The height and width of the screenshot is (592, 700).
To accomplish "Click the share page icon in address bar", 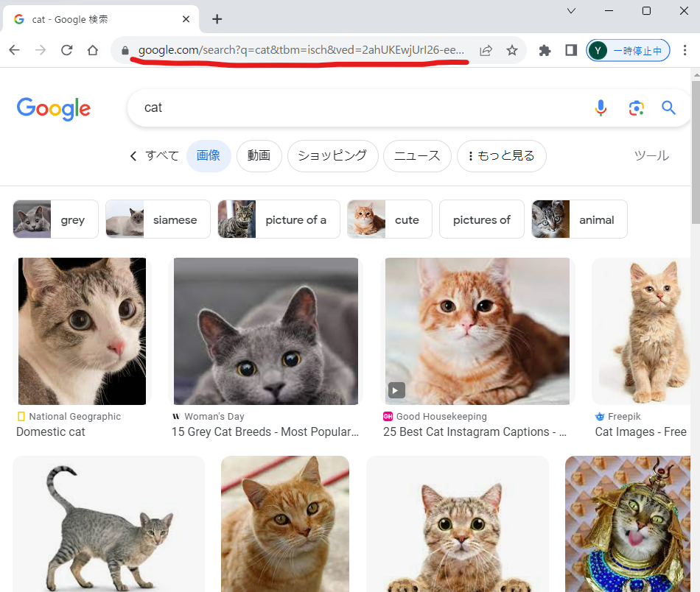I will click(x=486, y=51).
